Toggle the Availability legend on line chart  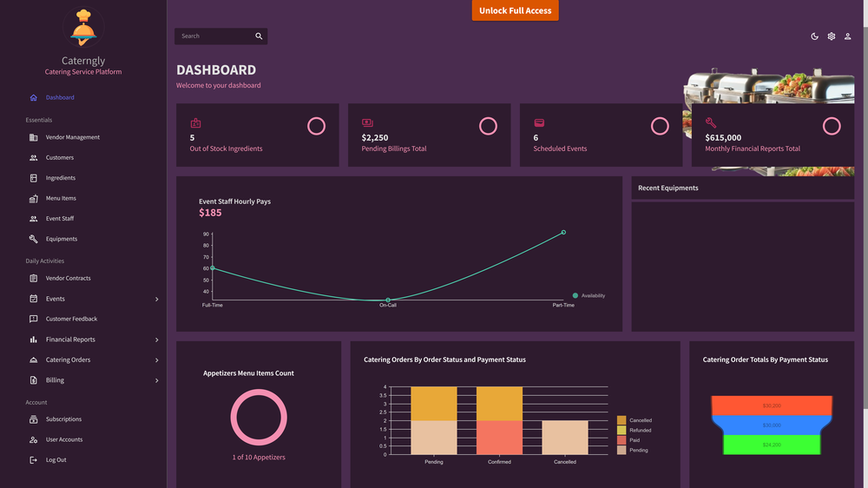coord(589,296)
